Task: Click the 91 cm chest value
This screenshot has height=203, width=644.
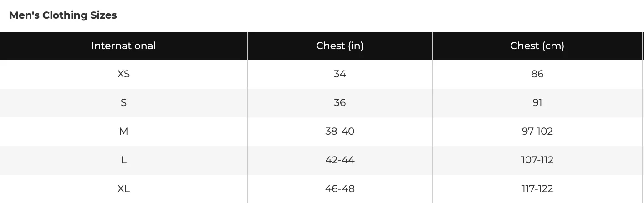Action: (x=537, y=103)
